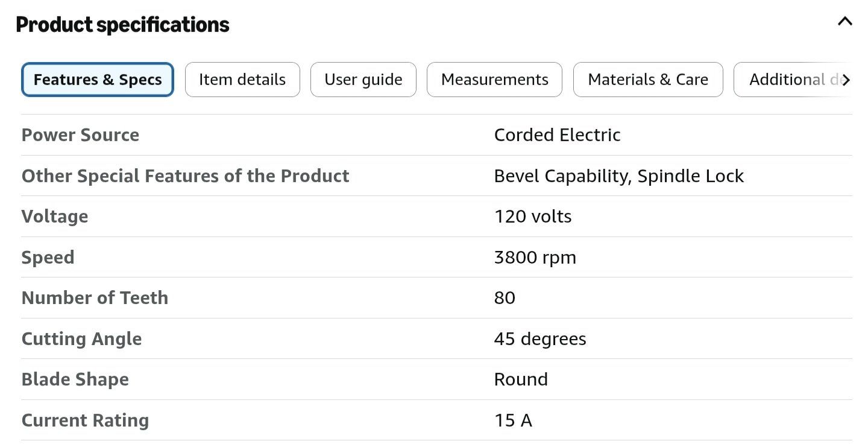Open the Measurements tab

[495, 80]
